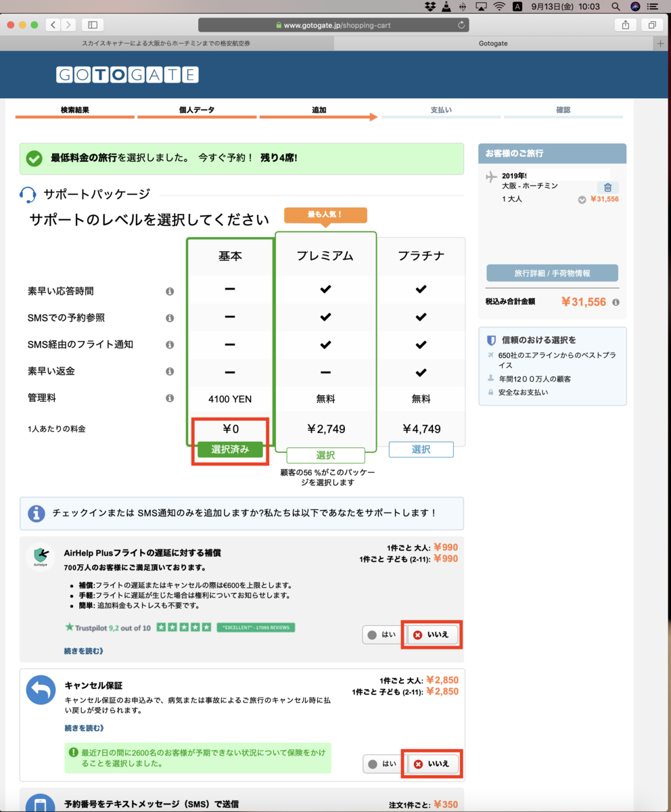Screen dimensions: 671x812
Task: Open Wi-Fi menu bar icon
Action: coord(499,6)
